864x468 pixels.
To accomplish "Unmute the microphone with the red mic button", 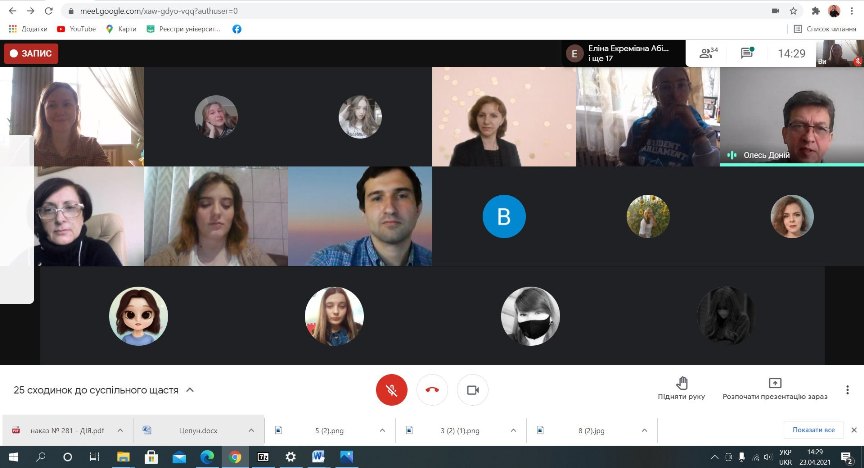I will (x=391, y=390).
